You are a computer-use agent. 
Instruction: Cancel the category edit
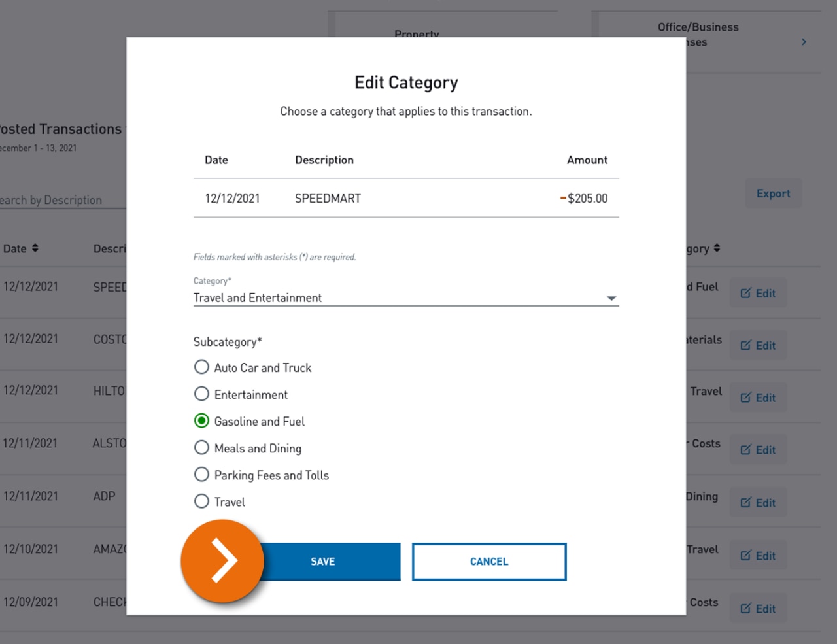point(488,561)
